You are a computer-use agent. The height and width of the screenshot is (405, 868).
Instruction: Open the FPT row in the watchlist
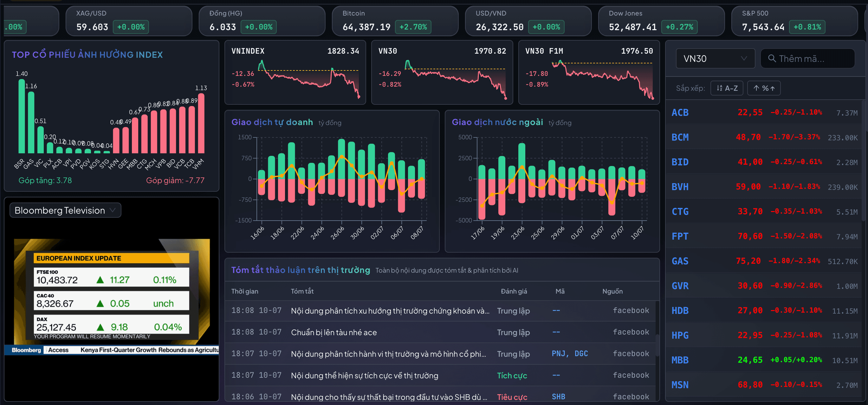click(x=764, y=236)
